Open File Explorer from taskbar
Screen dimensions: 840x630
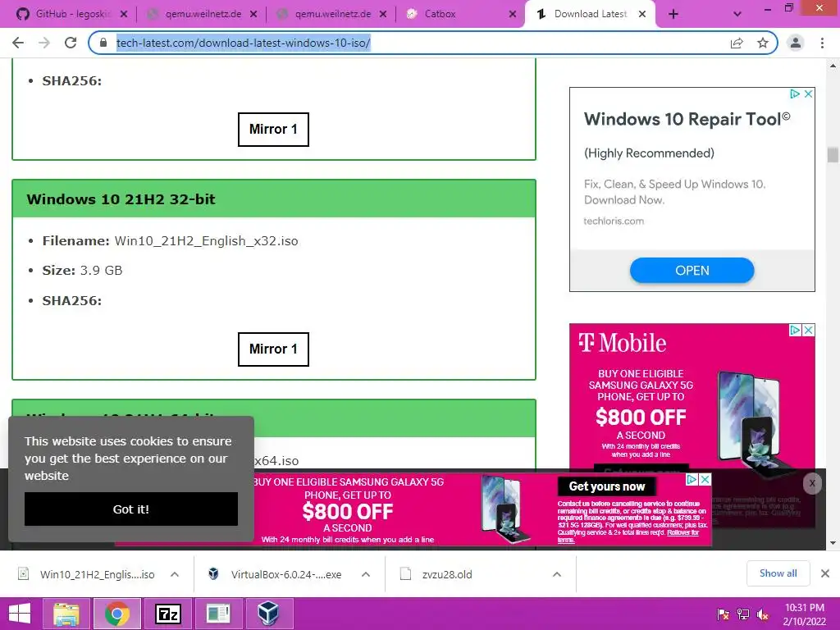click(66, 614)
